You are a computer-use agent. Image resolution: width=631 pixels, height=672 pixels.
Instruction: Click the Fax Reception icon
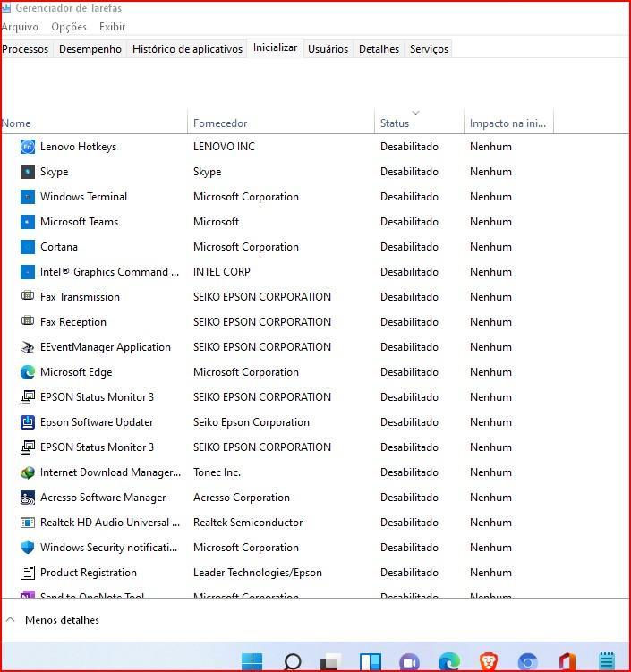tap(28, 321)
